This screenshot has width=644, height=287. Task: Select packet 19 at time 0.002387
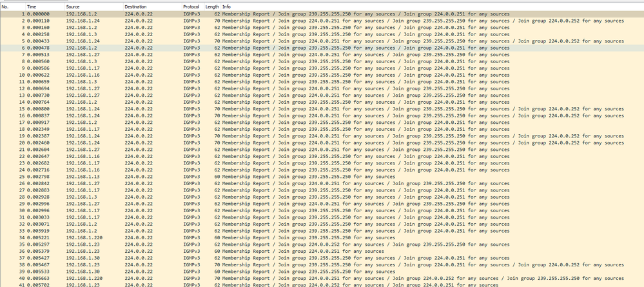322,136
